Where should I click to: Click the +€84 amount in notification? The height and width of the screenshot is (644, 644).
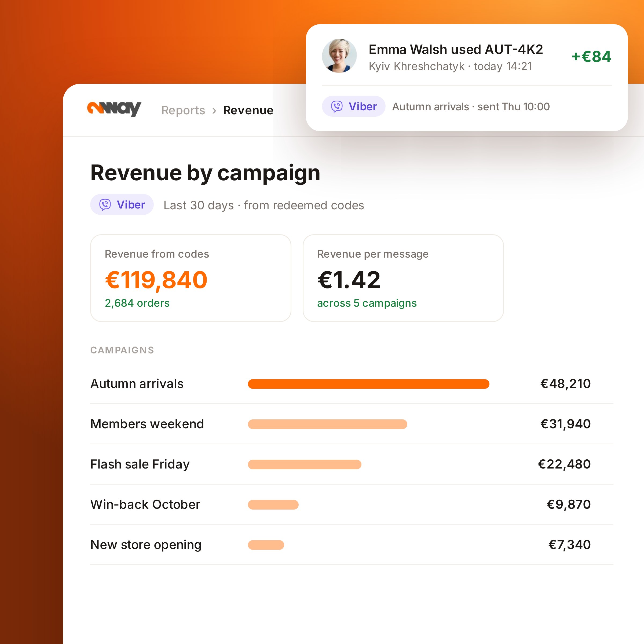point(591,56)
